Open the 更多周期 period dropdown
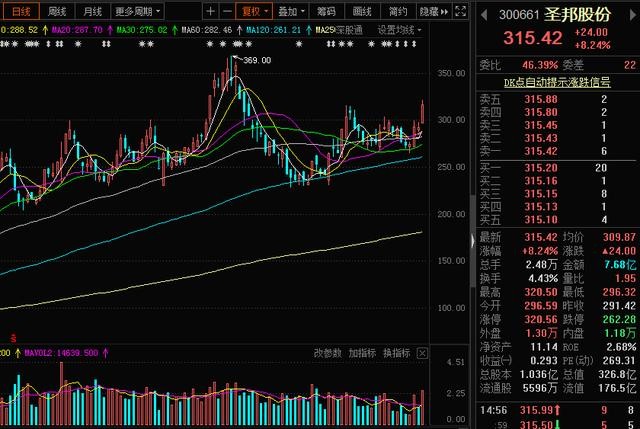The width and height of the screenshot is (640, 429). (138, 11)
